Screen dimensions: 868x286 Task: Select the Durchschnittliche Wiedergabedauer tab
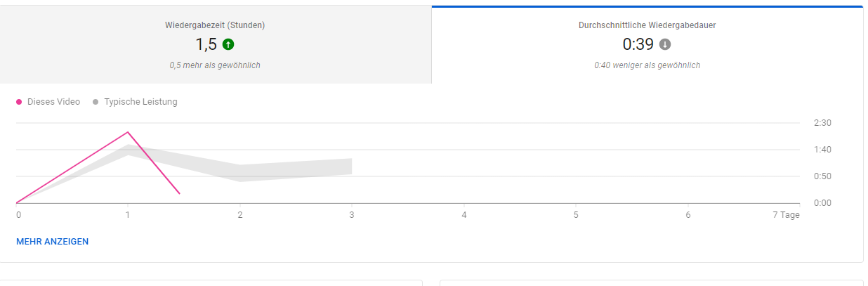pos(647,45)
